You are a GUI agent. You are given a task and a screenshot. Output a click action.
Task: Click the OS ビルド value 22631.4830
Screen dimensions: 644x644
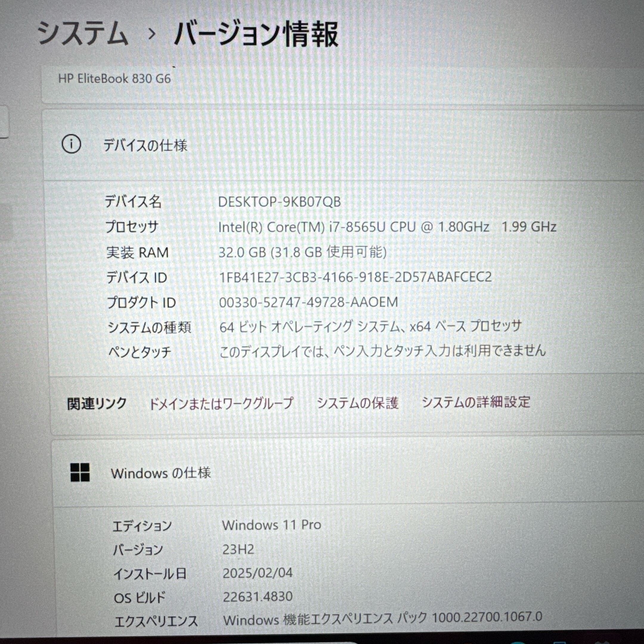pyautogui.click(x=258, y=597)
